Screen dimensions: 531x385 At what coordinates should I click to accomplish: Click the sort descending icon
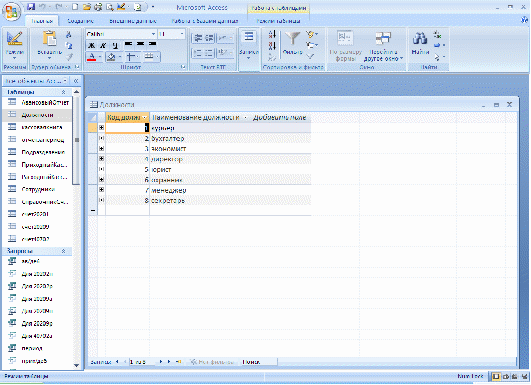tap(272, 46)
